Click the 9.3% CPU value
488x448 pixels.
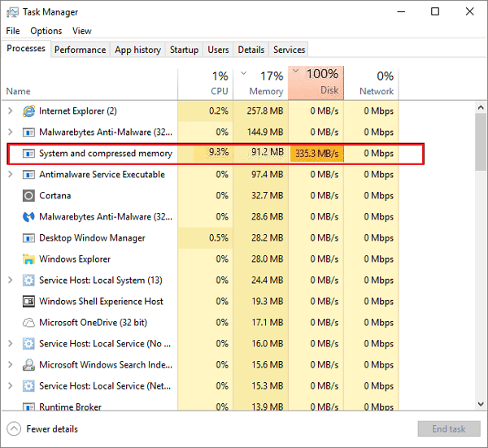click(x=219, y=152)
